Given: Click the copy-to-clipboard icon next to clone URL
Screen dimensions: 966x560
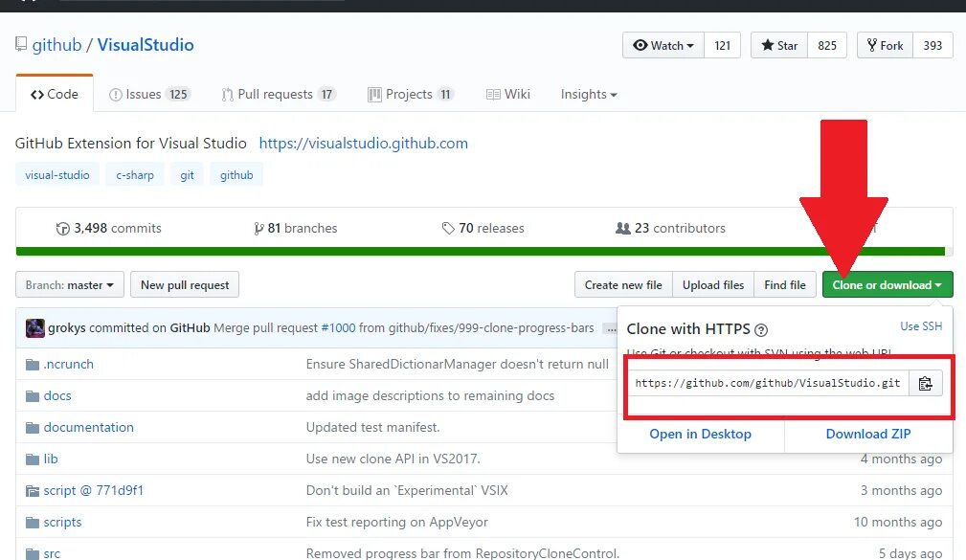Looking at the screenshot, I should (x=925, y=383).
